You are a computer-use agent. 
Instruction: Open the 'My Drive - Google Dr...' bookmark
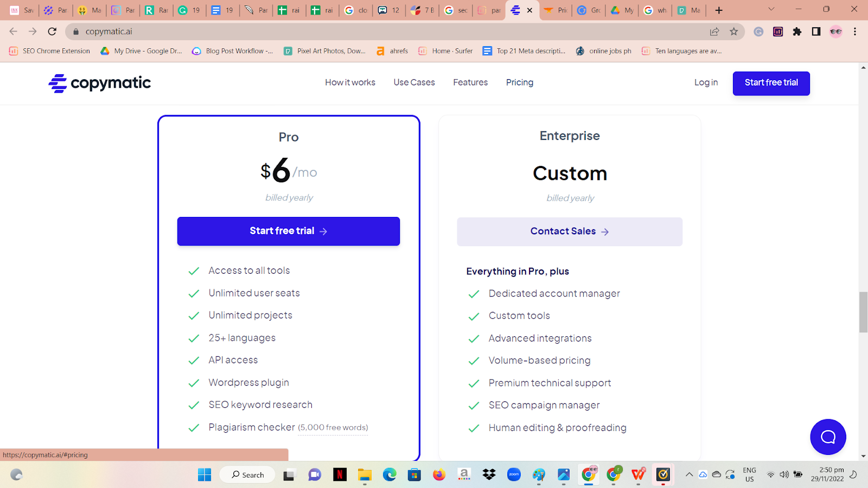141,51
